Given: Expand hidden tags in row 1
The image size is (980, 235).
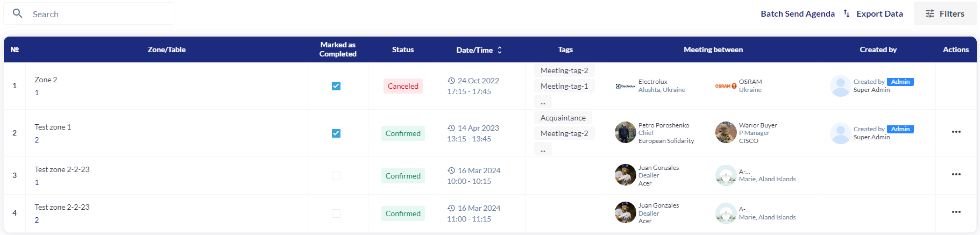Looking at the screenshot, I should click(x=543, y=102).
